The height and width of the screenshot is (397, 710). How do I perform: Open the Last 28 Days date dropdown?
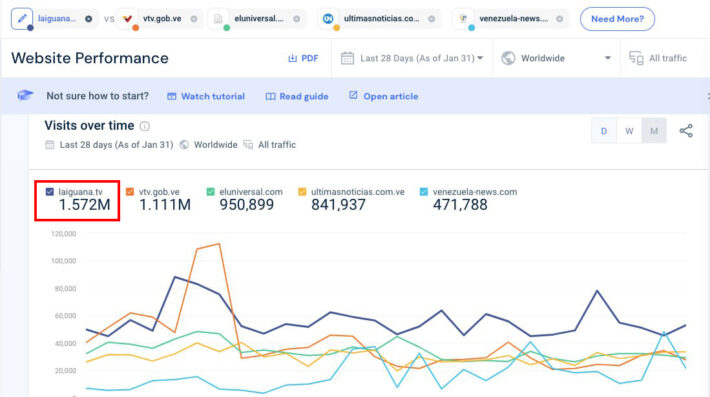pos(412,58)
